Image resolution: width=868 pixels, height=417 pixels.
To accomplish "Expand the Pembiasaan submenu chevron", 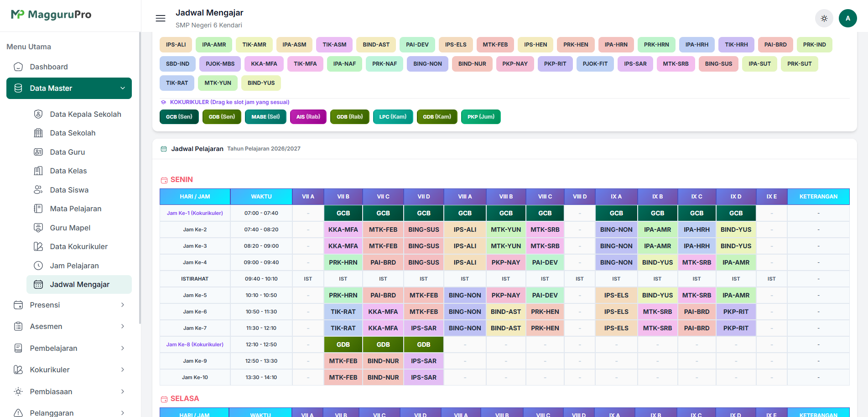I will click(123, 391).
